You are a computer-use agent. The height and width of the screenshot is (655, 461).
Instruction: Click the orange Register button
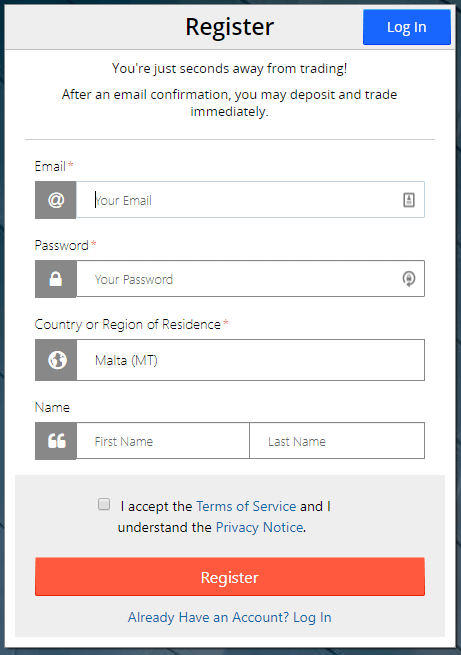tap(230, 577)
